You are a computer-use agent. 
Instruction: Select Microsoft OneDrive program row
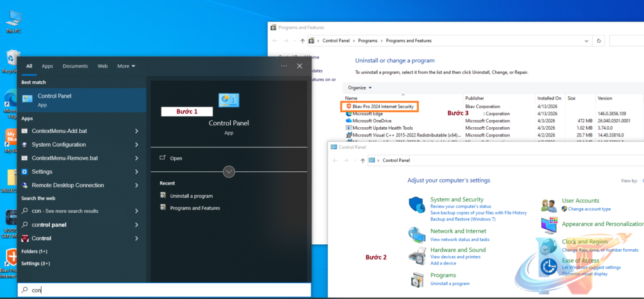[372, 121]
